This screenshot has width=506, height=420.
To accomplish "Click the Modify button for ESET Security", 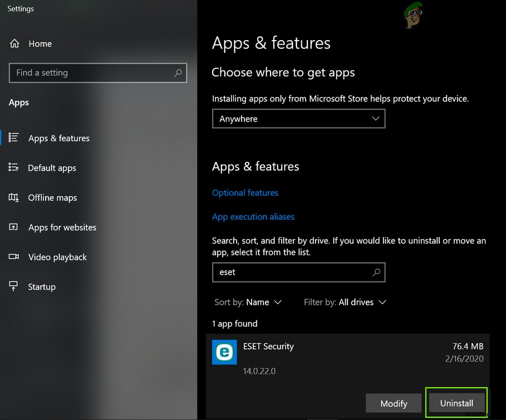I will (x=393, y=403).
